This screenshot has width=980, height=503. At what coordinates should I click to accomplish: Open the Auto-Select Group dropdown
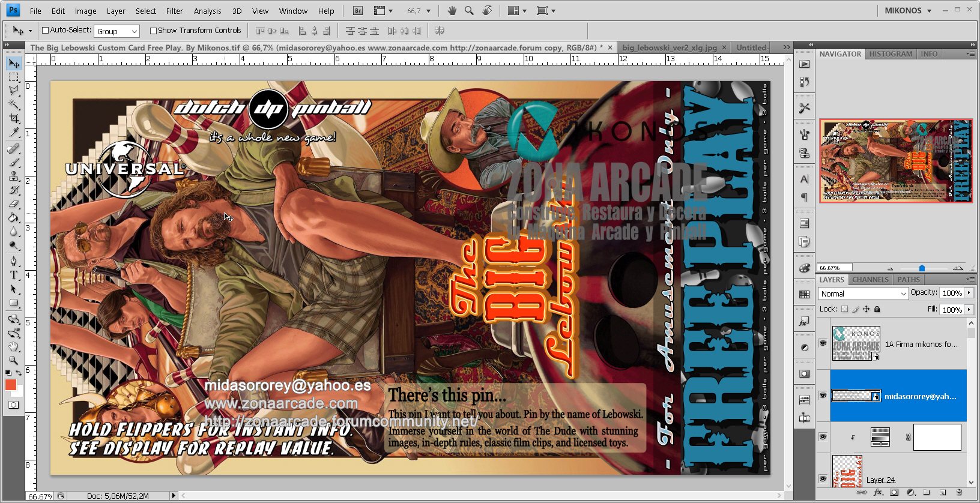coord(116,31)
